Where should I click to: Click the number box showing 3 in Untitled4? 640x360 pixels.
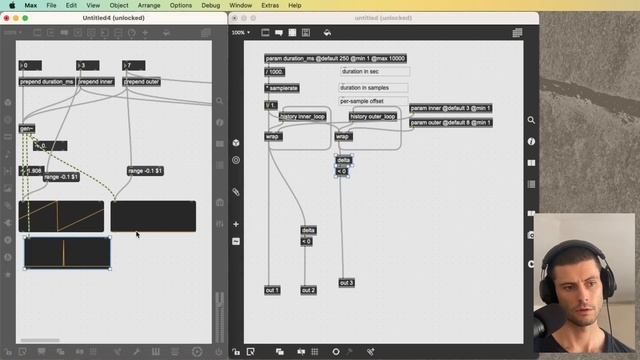[x=88, y=66]
